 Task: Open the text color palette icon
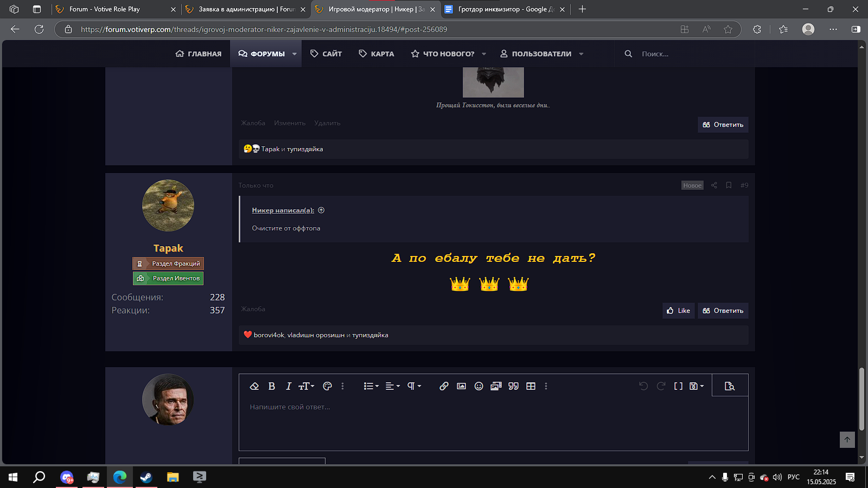pyautogui.click(x=327, y=386)
